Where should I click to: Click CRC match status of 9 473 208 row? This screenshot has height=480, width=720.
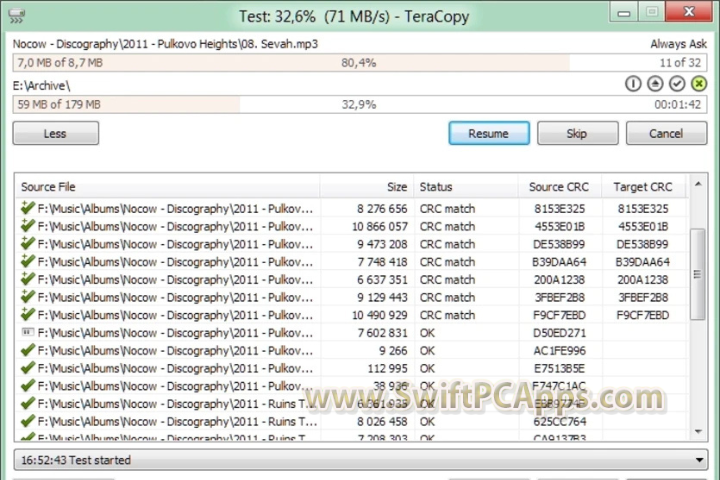(x=447, y=244)
